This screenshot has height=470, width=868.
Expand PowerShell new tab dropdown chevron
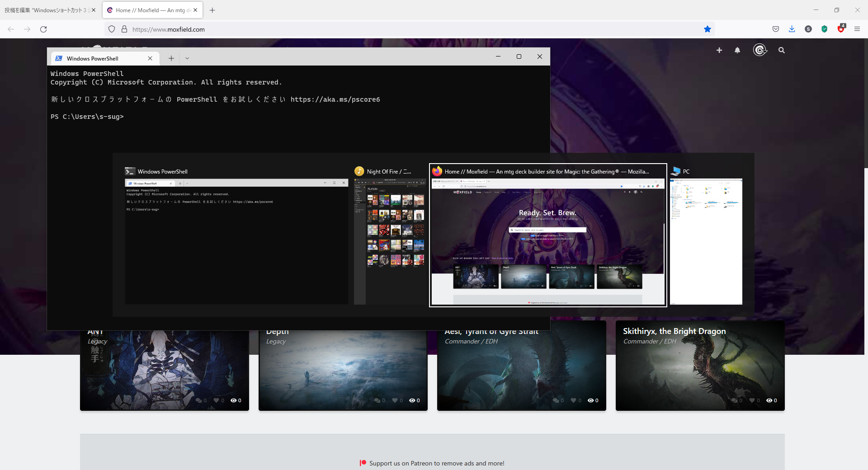click(187, 58)
